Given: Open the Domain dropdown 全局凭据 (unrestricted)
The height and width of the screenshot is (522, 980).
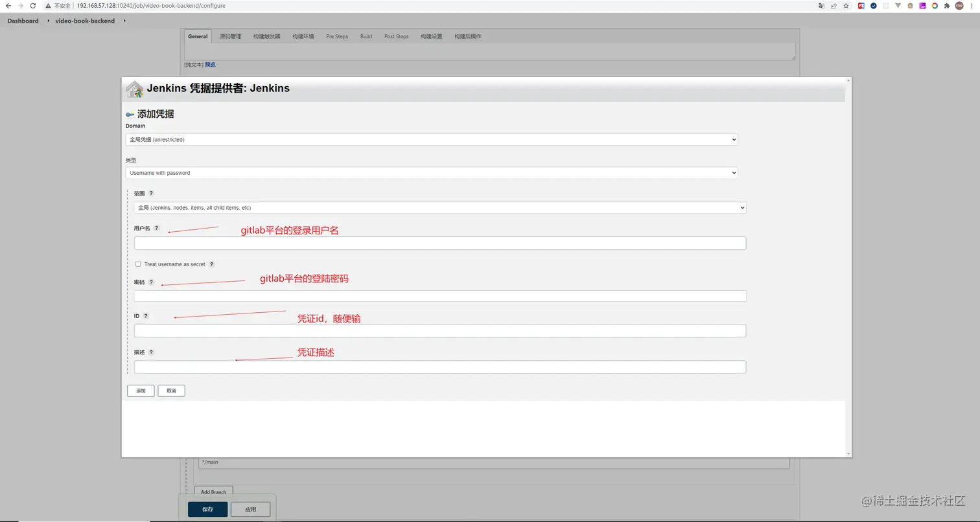Looking at the screenshot, I should click(432, 139).
